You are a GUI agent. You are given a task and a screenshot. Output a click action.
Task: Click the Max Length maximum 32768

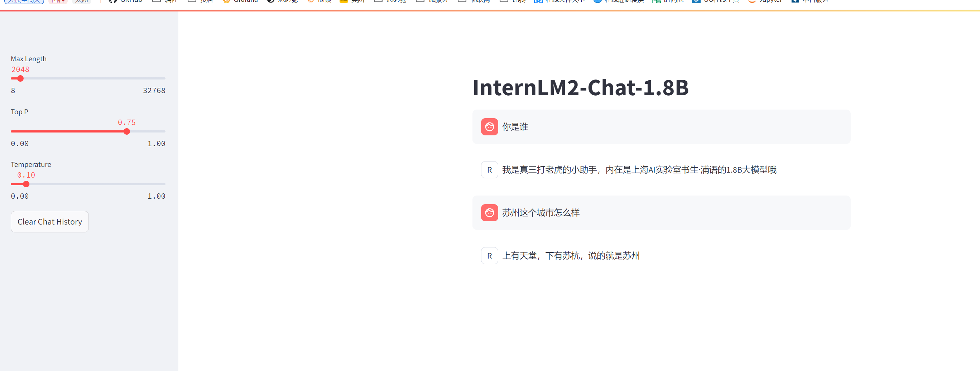(x=154, y=91)
